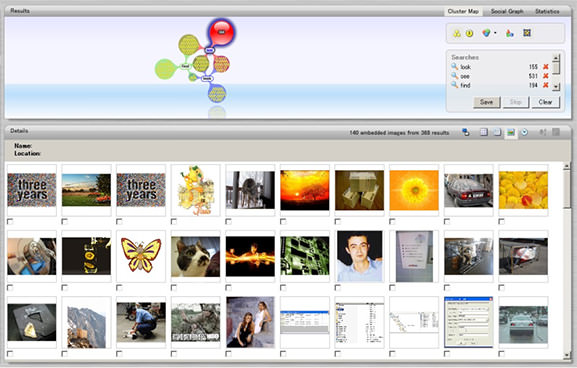
Task: Switch to the Social Graph tab
Action: pos(507,11)
